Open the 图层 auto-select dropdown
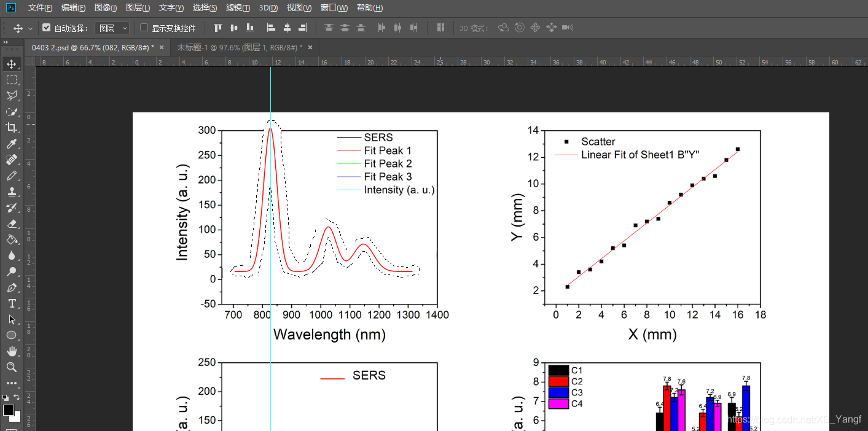This screenshot has width=868, height=431. pyautogui.click(x=113, y=28)
